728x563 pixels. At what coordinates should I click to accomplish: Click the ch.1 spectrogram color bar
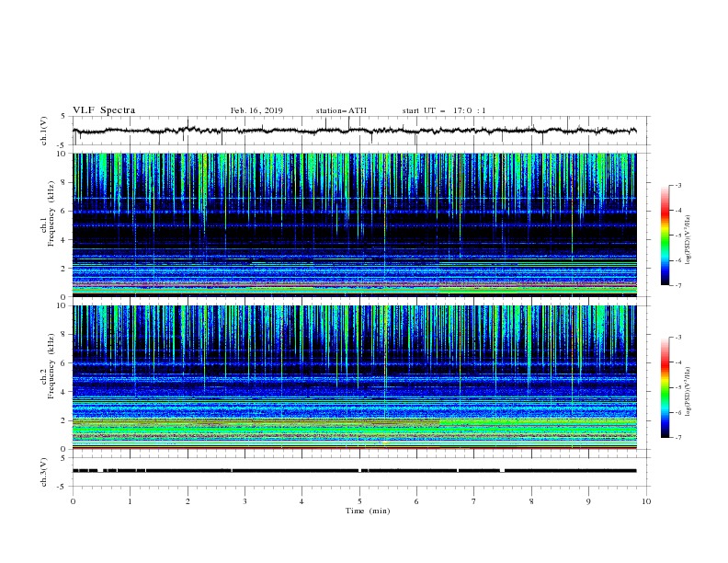click(x=665, y=236)
